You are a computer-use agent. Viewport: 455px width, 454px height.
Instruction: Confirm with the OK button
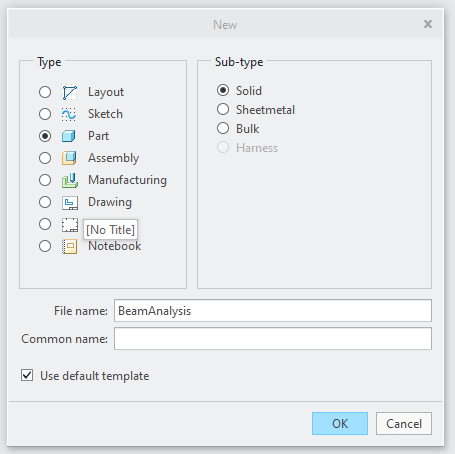pyautogui.click(x=340, y=423)
